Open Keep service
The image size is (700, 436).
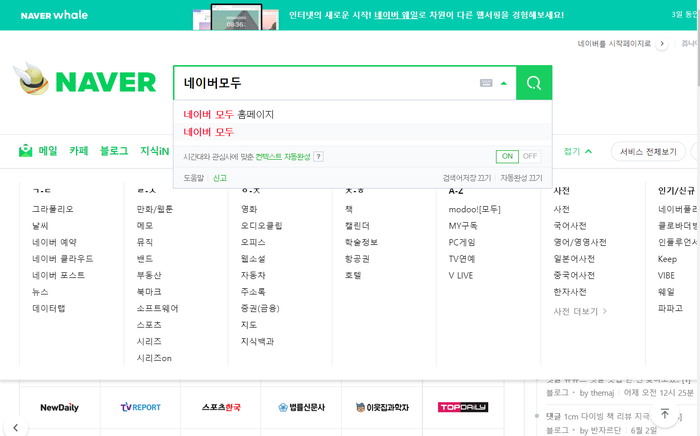tap(667, 259)
